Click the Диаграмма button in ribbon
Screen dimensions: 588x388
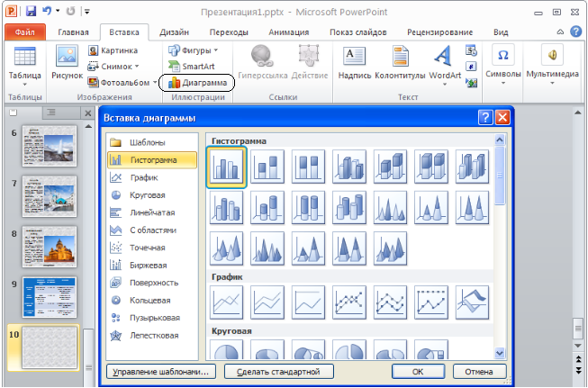197,83
